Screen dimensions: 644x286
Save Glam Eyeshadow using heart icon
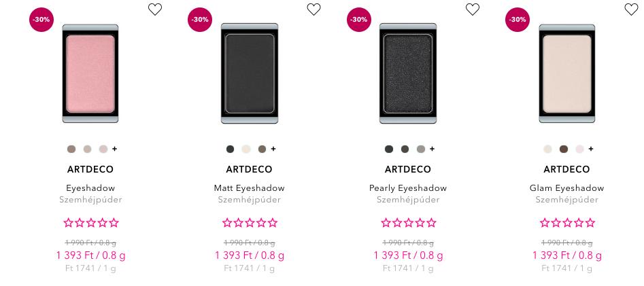[631, 10]
